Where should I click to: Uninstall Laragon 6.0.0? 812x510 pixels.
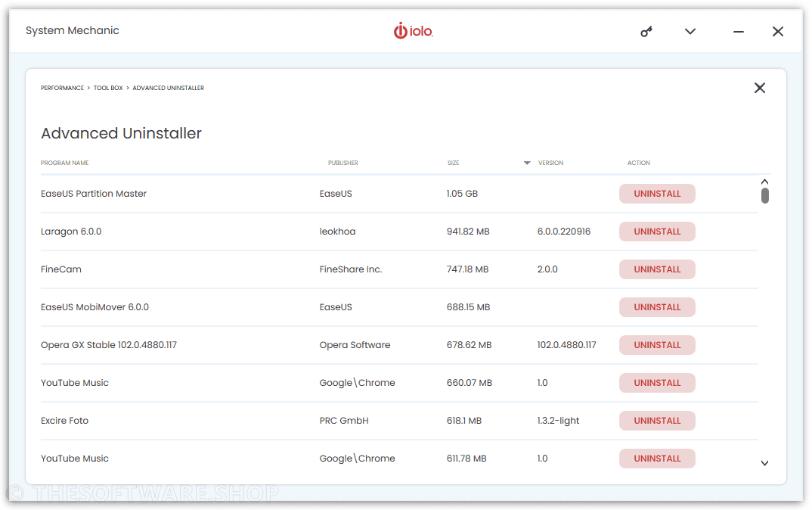click(x=657, y=232)
